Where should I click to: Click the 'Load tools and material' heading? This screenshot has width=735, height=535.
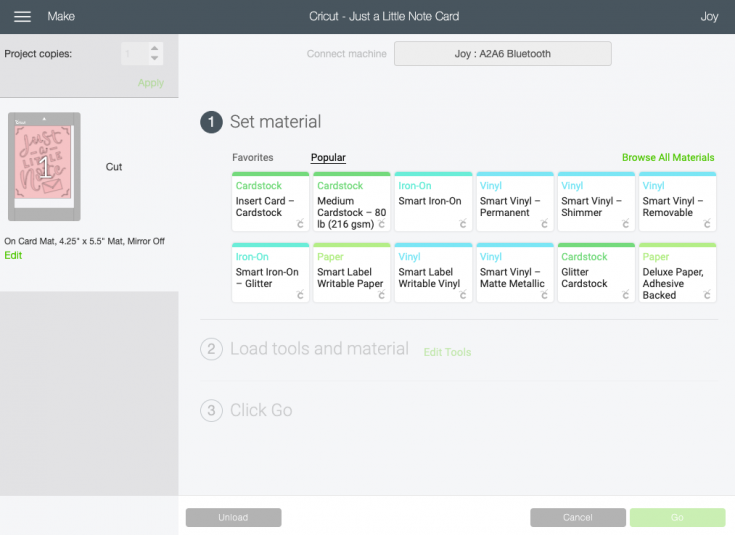[x=319, y=349]
